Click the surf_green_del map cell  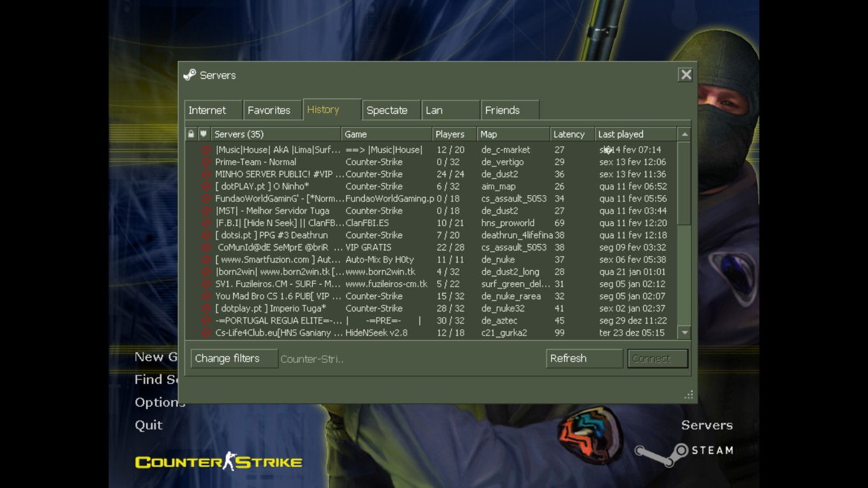(515, 284)
